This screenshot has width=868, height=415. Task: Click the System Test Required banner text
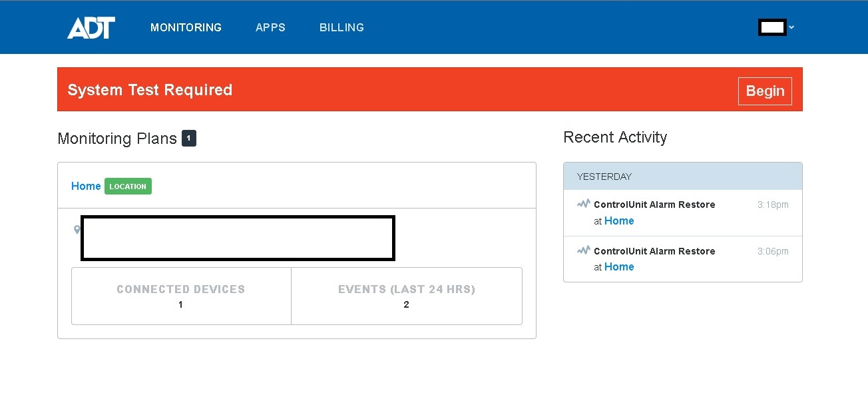150,90
